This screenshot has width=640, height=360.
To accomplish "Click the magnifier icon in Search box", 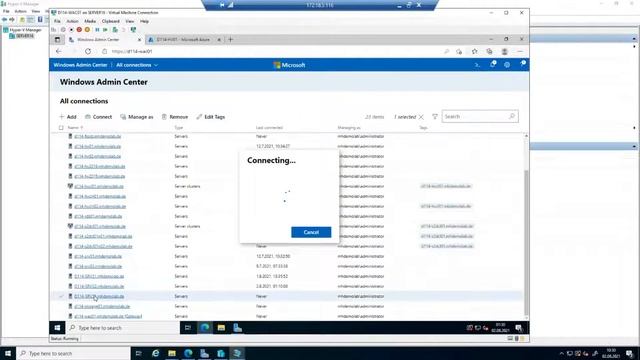I will pos(512,116).
